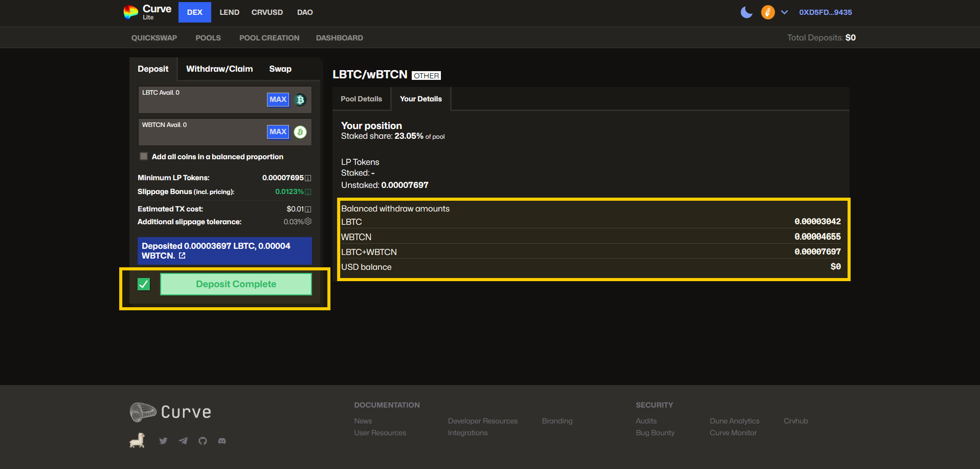The height and width of the screenshot is (469, 980).
Task: Click the footer Curve logo
Action: tap(170, 412)
